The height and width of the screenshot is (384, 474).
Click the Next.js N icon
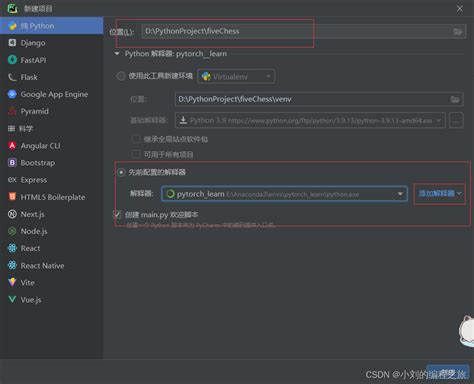12,214
